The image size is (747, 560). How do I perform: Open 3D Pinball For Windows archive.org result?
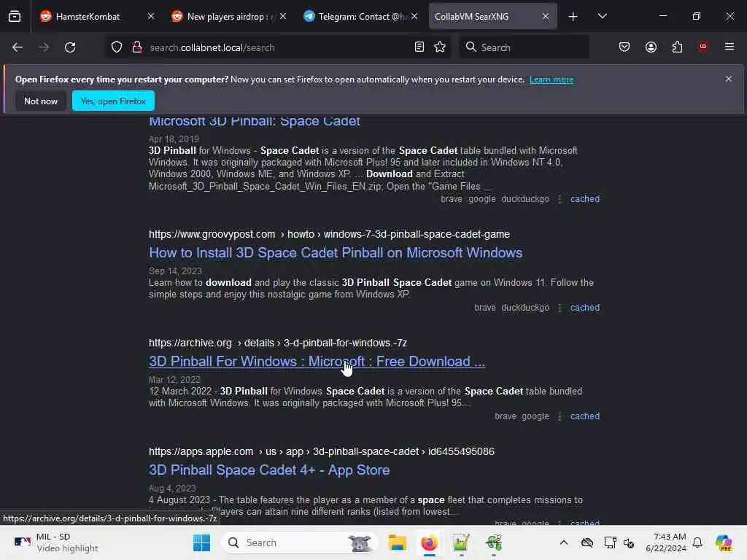pyautogui.click(x=317, y=362)
